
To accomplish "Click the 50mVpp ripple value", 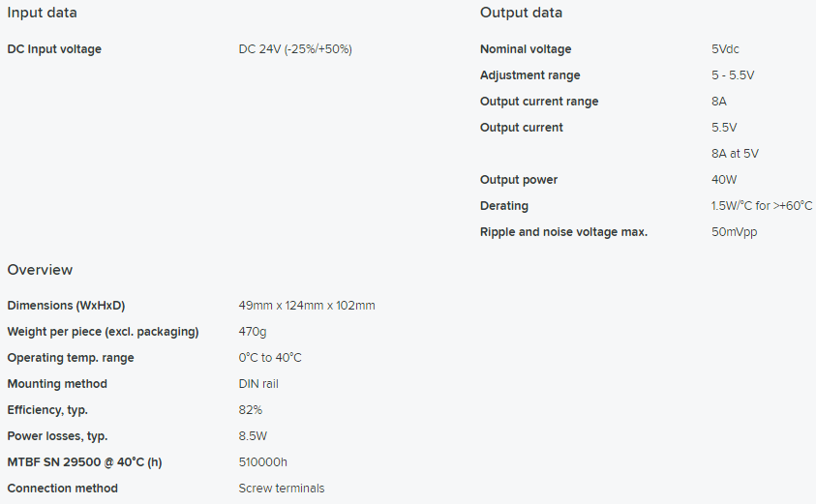I will click(x=734, y=231).
